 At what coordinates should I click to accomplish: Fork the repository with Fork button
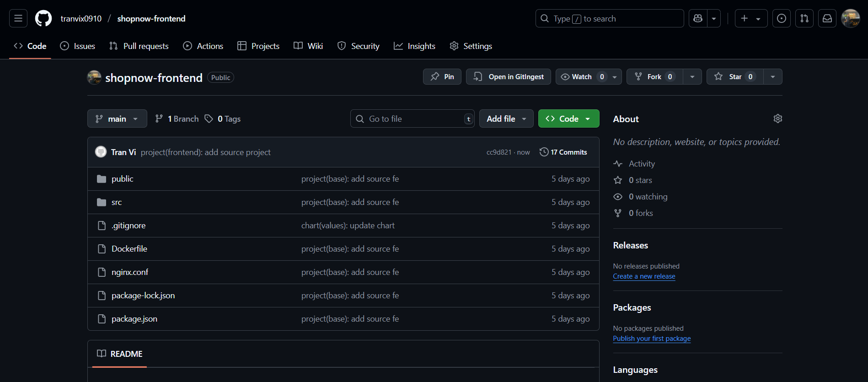(x=654, y=77)
